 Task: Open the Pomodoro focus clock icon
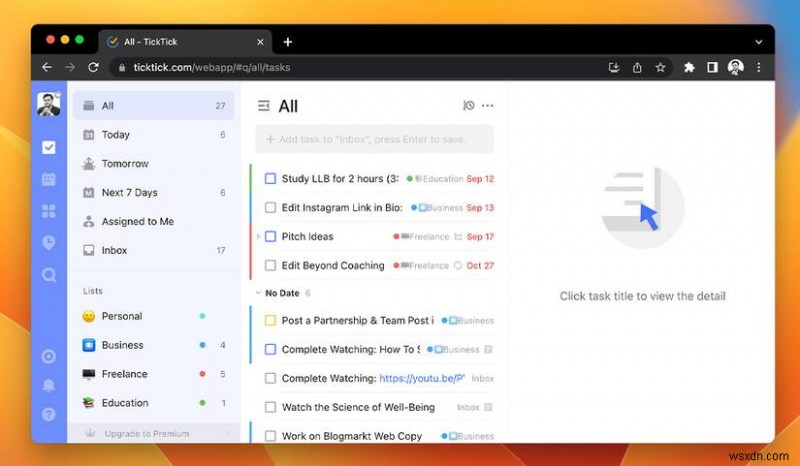coord(48,242)
